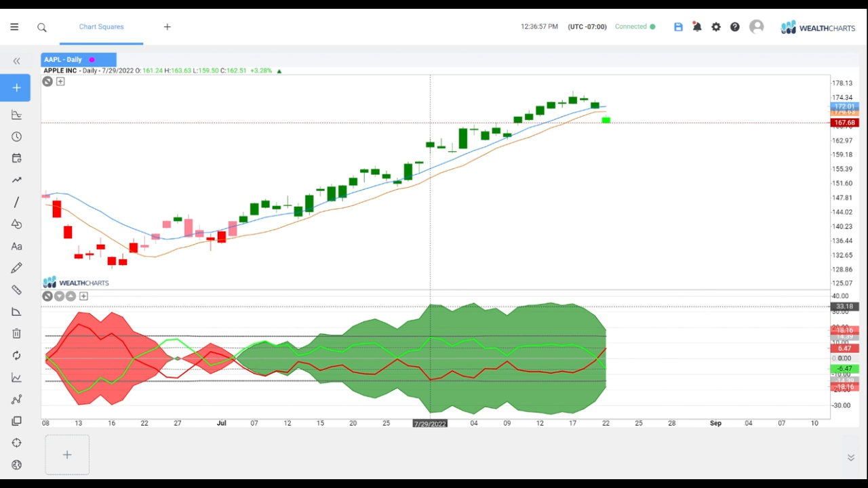Toggle the crosshair target tool

pyautogui.click(x=16, y=443)
